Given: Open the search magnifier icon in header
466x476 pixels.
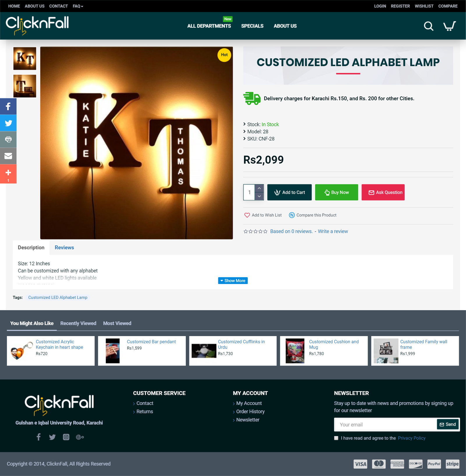Looking at the screenshot, I should pyautogui.click(x=428, y=26).
